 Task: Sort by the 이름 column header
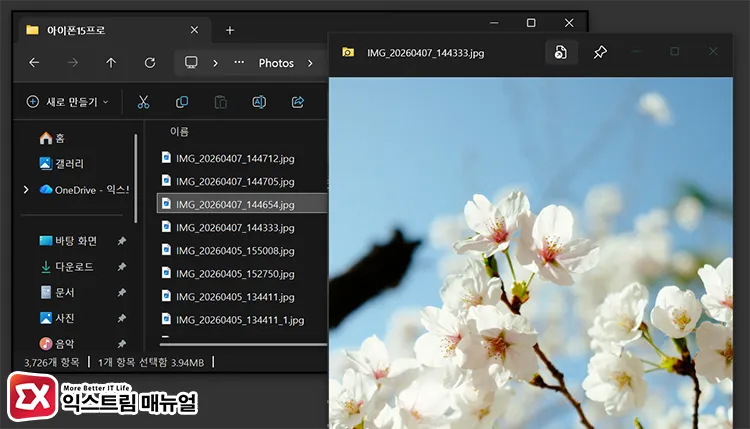click(179, 131)
